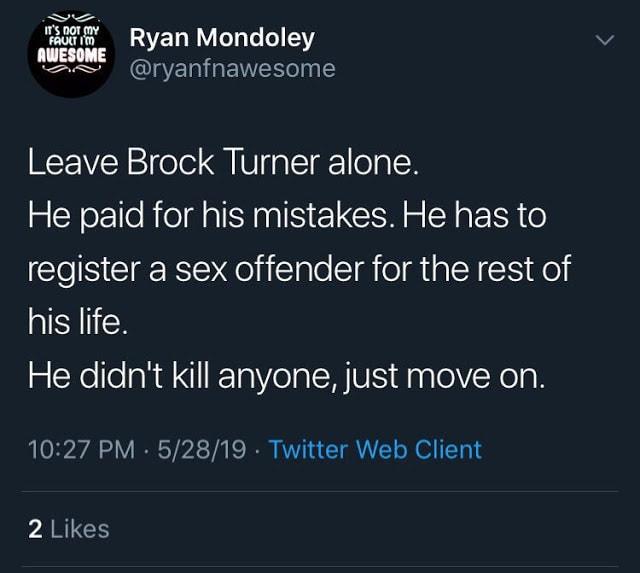Click the "his life." line of the tweet
The width and height of the screenshot is (640, 573).
click(x=78, y=322)
